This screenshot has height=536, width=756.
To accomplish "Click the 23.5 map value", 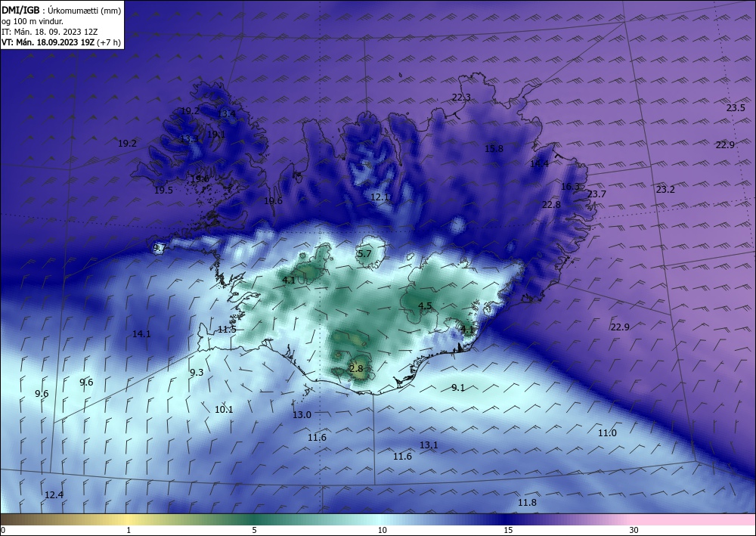I will click(x=736, y=108).
